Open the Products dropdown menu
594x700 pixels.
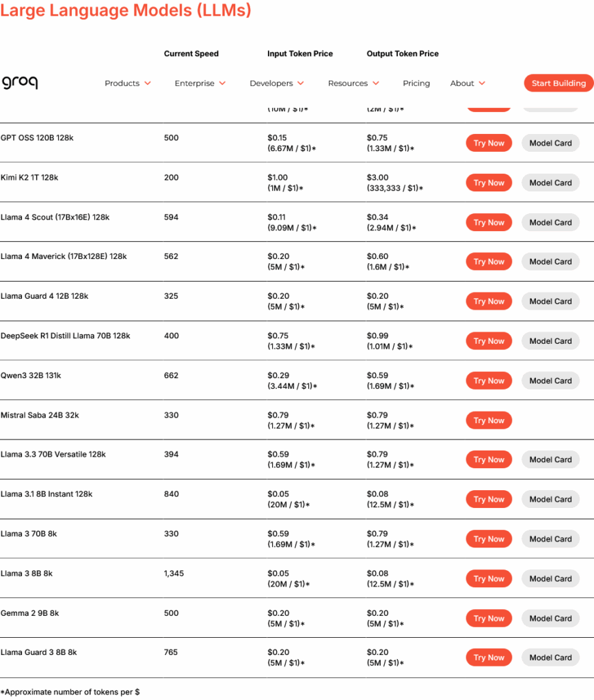click(x=128, y=83)
